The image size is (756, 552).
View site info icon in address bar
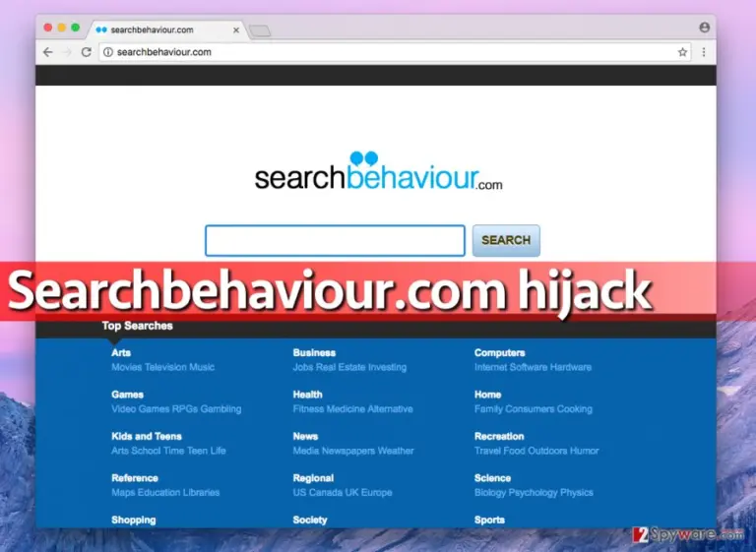tap(108, 52)
